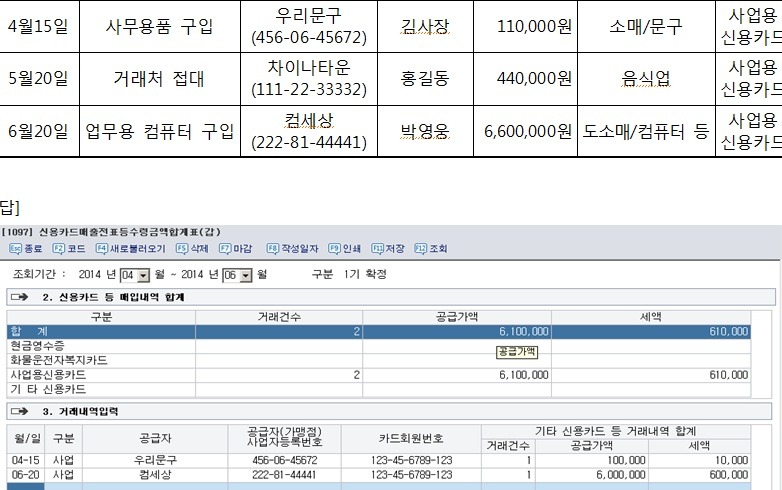Click the 06-20 date cell
782x490 pixels.
(26, 475)
